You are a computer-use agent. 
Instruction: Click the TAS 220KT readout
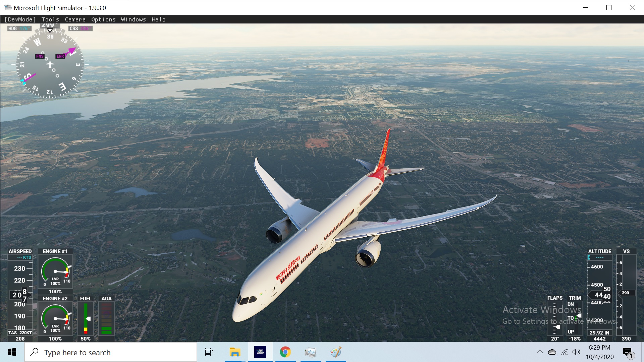(20, 333)
